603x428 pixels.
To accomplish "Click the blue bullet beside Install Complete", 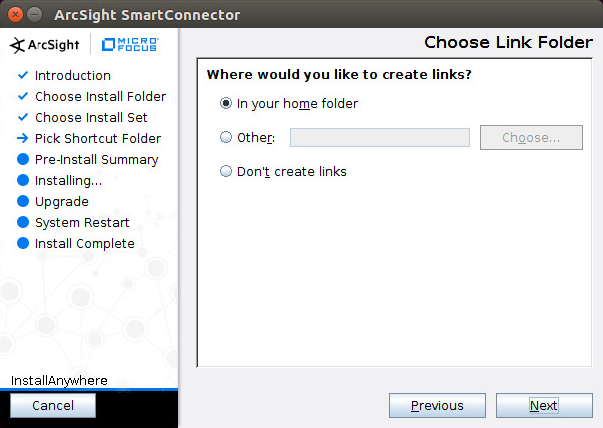I will pyautogui.click(x=23, y=243).
